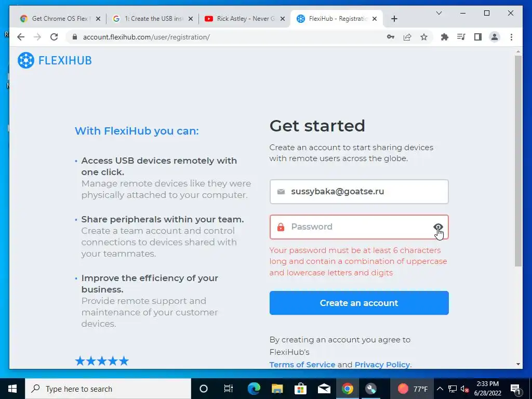Image resolution: width=532 pixels, height=399 pixels.
Task: Switch to Get Chrome OS Flex tab
Action: tap(60, 19)
